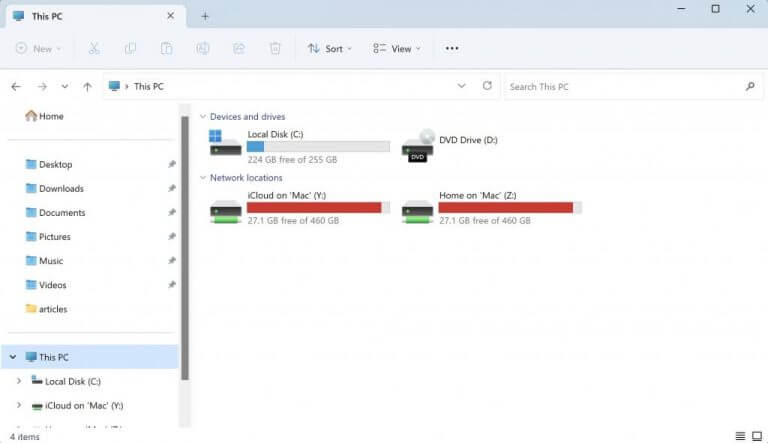Click the pin icon next to Documents
The width and height of the screenshot is (768, 443).
pos(172,212)
